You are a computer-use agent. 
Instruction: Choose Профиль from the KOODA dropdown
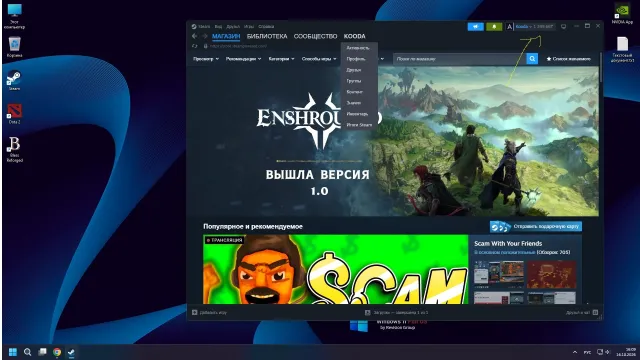(359, 59)
